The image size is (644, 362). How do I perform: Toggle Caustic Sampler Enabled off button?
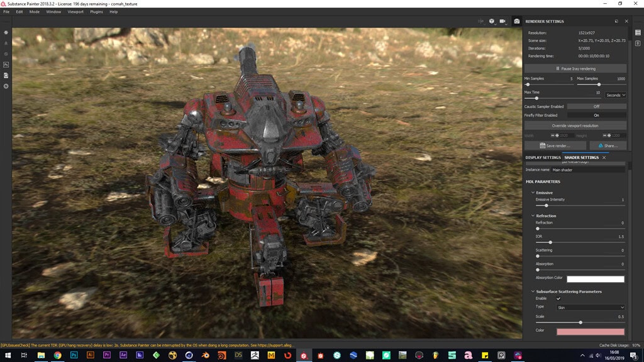click(596, 106)
